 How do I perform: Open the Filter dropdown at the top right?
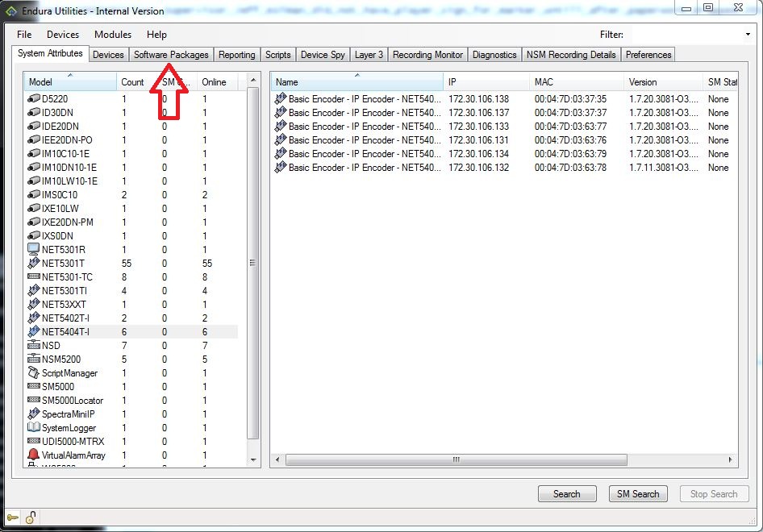pyautogui.click(x=746, y=35)
